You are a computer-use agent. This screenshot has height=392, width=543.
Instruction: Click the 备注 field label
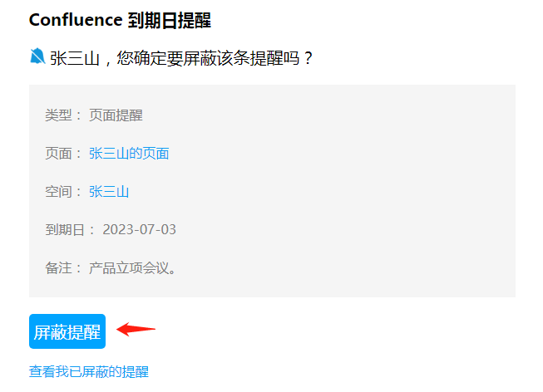(58, 267)
